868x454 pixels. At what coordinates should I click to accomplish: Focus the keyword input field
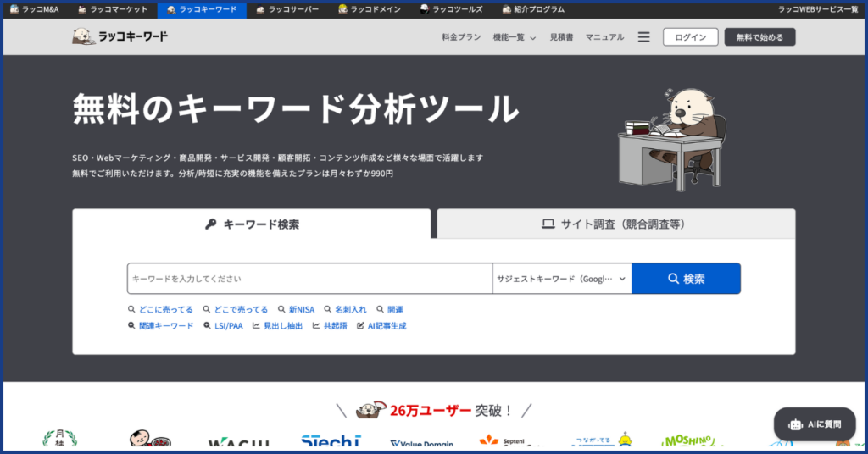309,279
